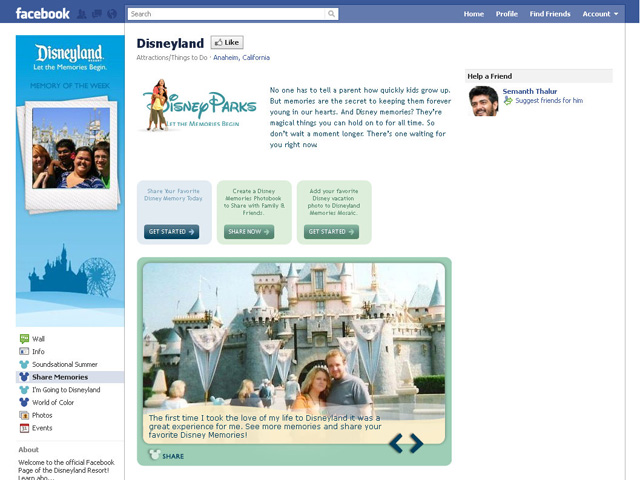Click the I'm Going to Disneyland Mickey icon

click(24, 389)
